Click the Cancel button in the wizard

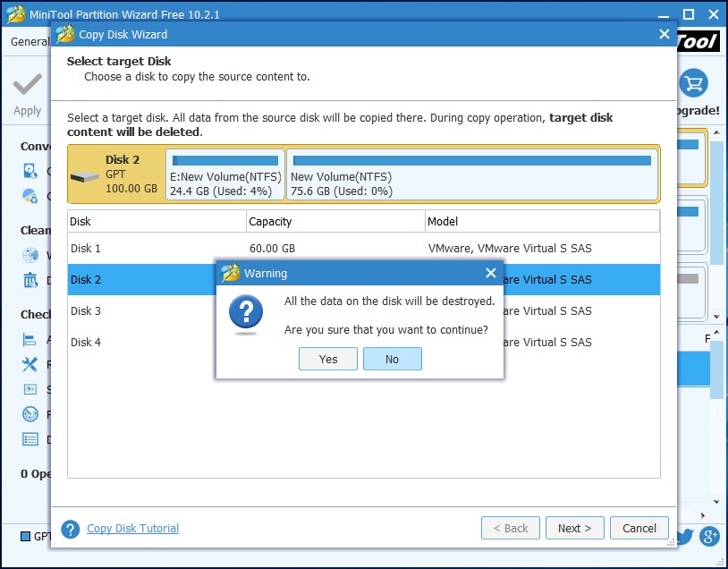tap(639, 528)
